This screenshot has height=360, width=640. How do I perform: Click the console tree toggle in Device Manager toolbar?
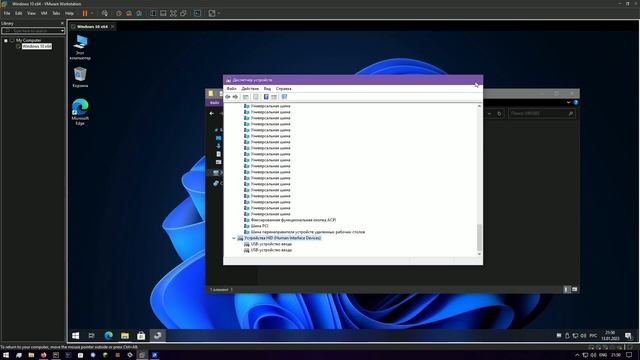tap(246, 97)
